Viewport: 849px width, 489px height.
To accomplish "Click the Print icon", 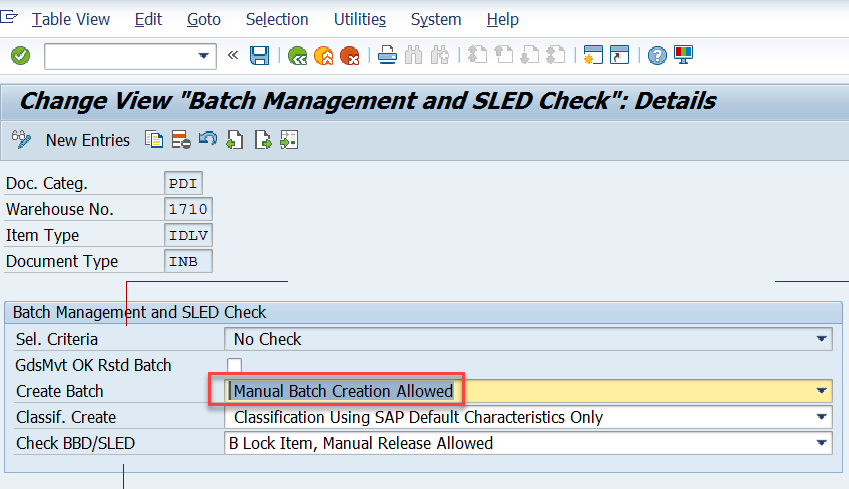I will click(x=387, y=56).
